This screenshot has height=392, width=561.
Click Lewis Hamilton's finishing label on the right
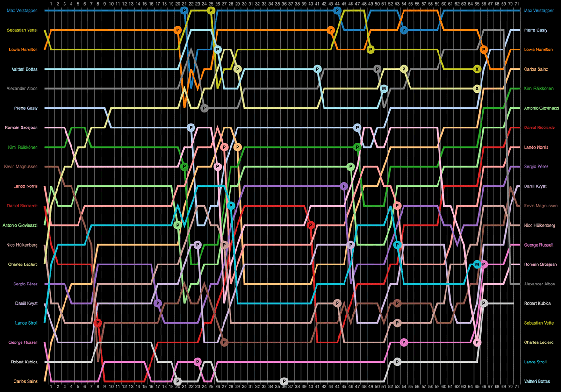[537, 50]
